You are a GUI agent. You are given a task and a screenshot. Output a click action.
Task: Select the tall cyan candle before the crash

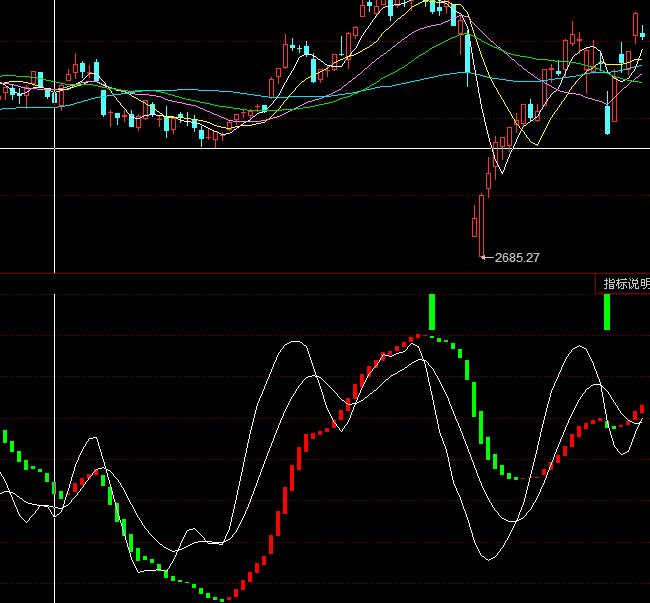[x=467, y=53]
